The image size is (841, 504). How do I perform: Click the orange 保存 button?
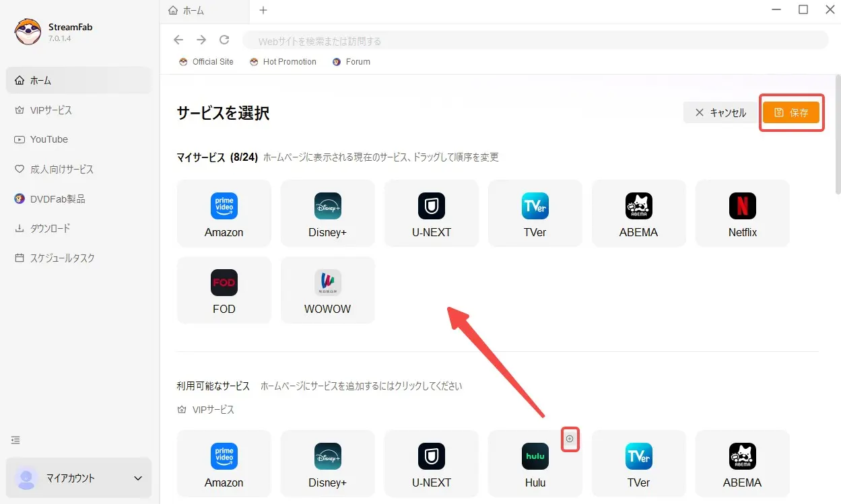coord(791,112)
